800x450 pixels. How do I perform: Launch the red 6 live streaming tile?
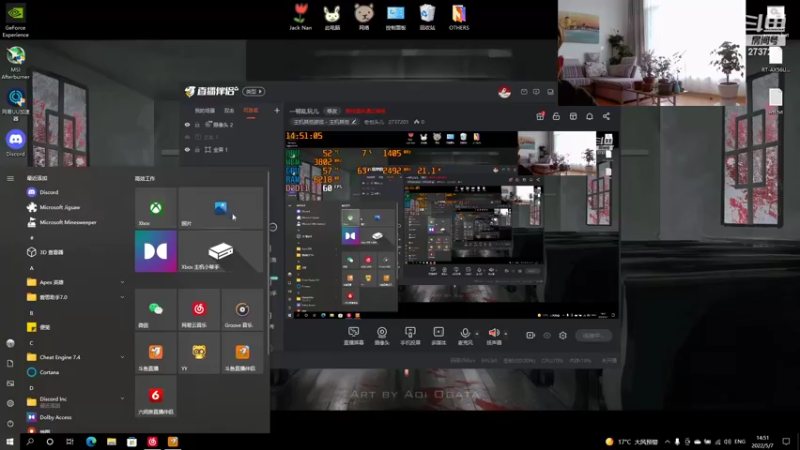tap(156, 396)
